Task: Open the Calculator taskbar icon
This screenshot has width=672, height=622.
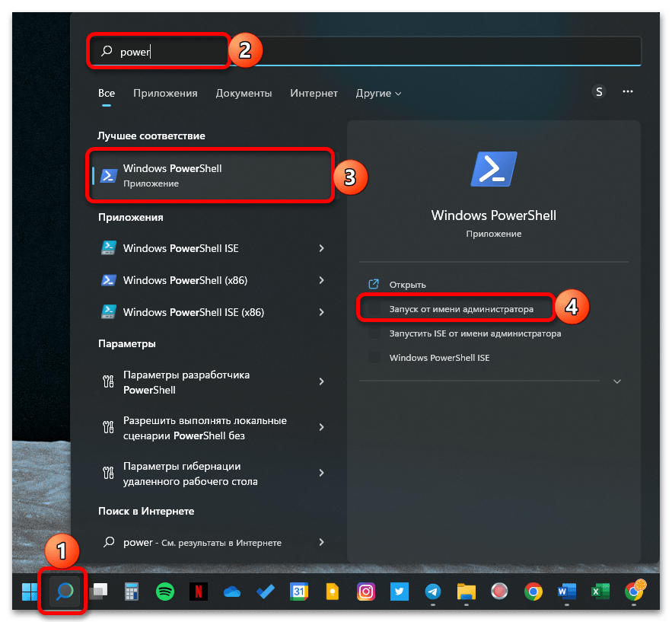Action: [x=131, y=592]
